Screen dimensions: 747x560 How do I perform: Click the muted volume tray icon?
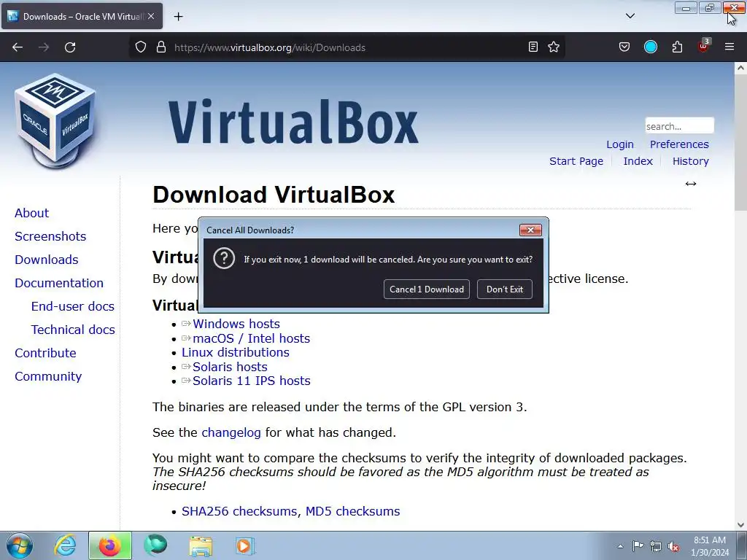pyautogui.click(x=673, y=546)
